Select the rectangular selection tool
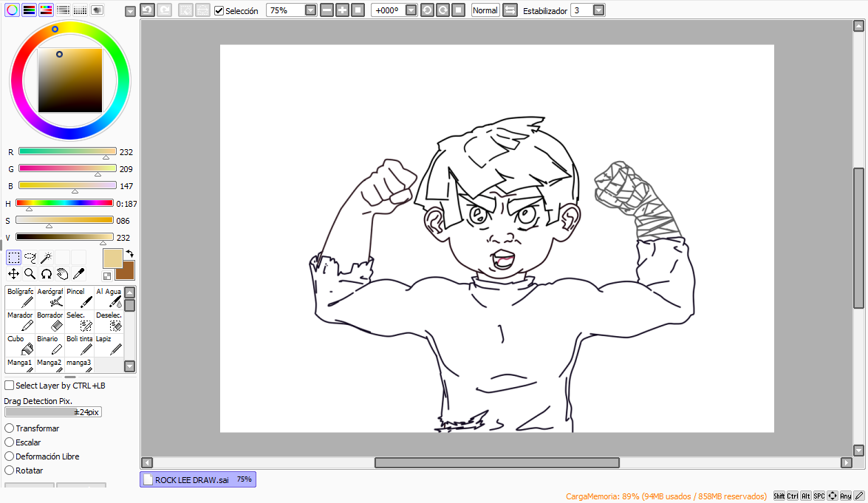Screen dimensions: 868x503 tap(14, 257)
